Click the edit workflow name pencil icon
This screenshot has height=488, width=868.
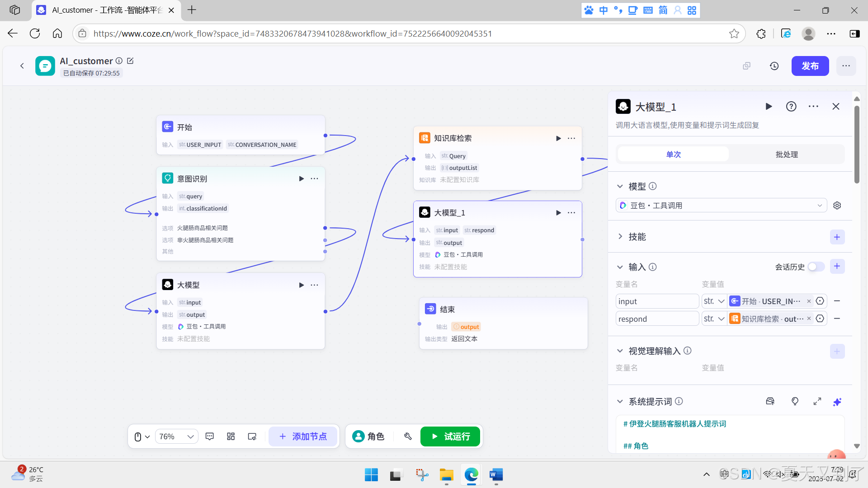pos(130,61)
